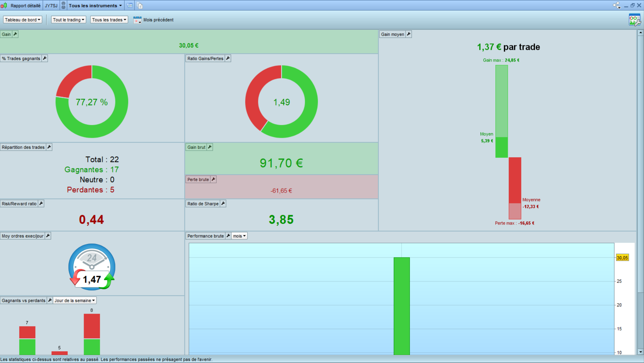Click the bar labeled 8 in weekday chart
This screenshot has height=363, width=644.
pyautogui.click(x=92, y=334)
